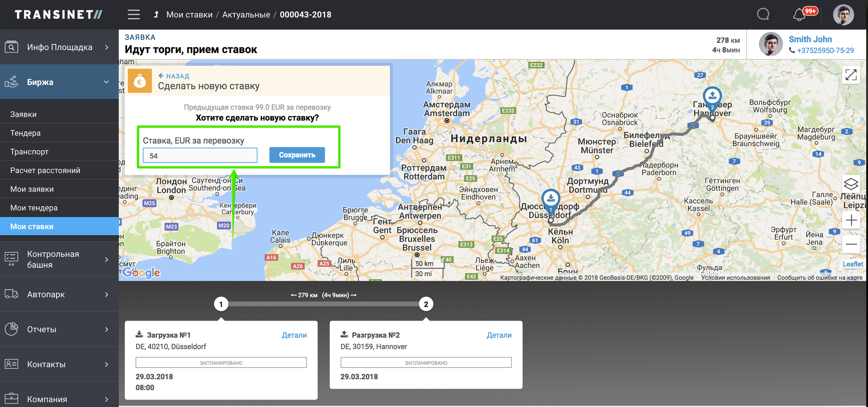Click the notifications bell icon
The height and width of the screenshot is (407, 868).
[799, 15]
